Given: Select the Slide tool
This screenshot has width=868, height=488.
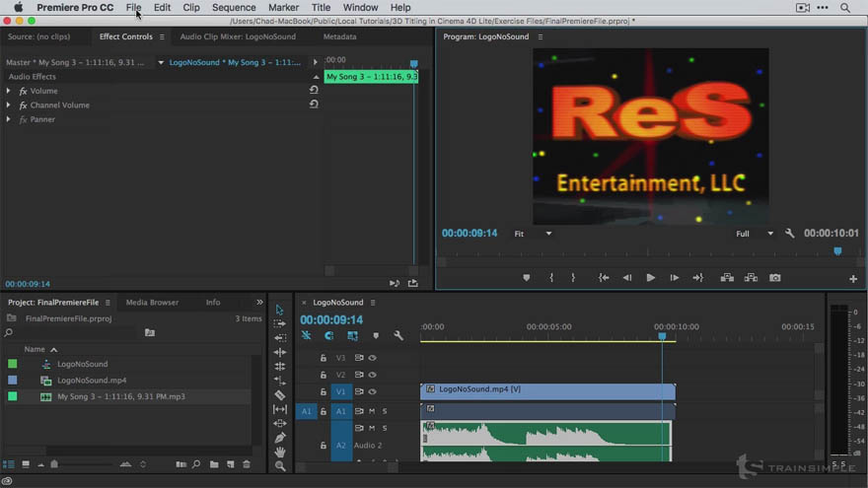Looking at the screenshot, I should point(280,424).
